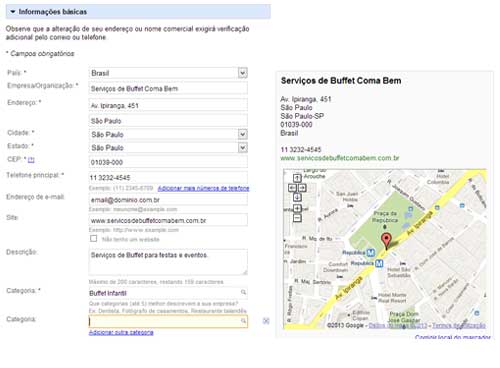
Task: Click search icon in Buffet Infantil category
Action: pos(243,292)
